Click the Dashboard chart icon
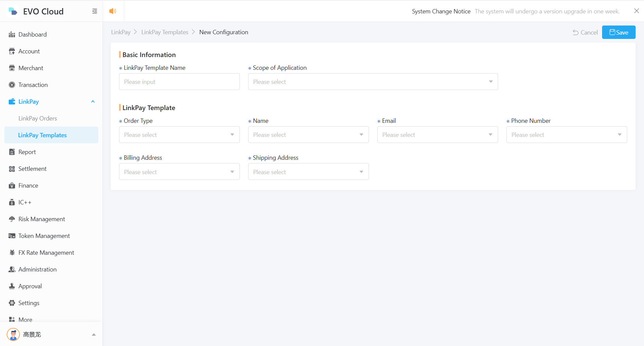Image resolution: width=644 pixels, height=346 pixels. pyautogui.click(x=12, y=35)
